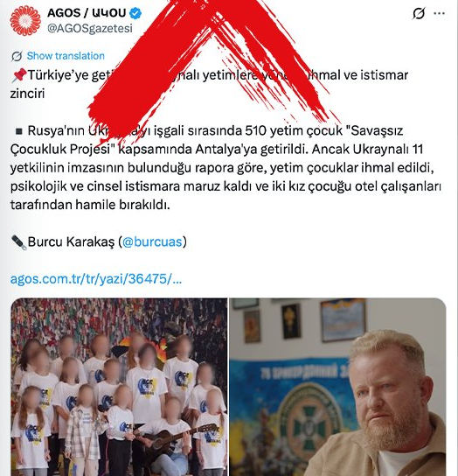Click the AGOS / ԱԿՕՍ display name
Screen dimensions: 458x476
[x=87, y=13]
